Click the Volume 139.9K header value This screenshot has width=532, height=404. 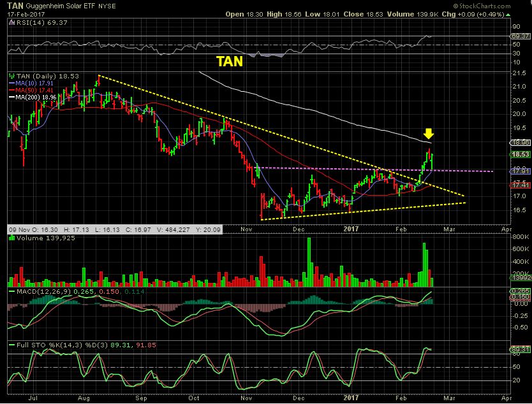[x=412, y=14]
